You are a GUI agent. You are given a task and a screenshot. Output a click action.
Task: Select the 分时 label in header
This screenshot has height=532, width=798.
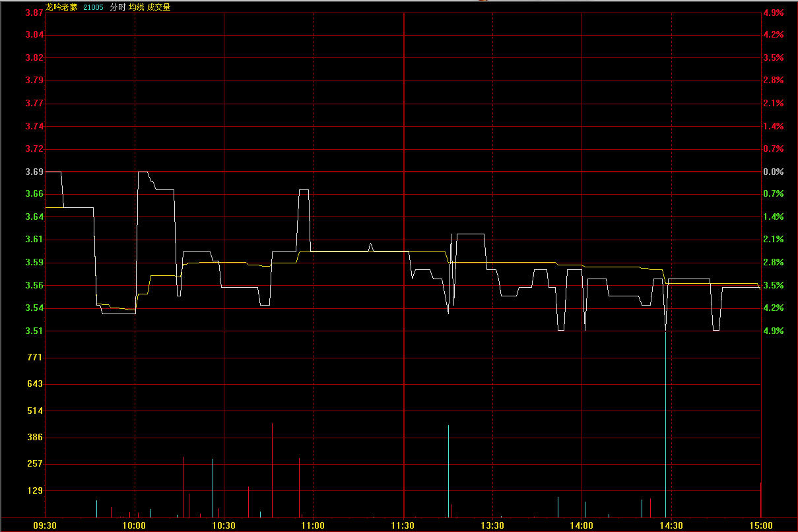coord(117,7)
